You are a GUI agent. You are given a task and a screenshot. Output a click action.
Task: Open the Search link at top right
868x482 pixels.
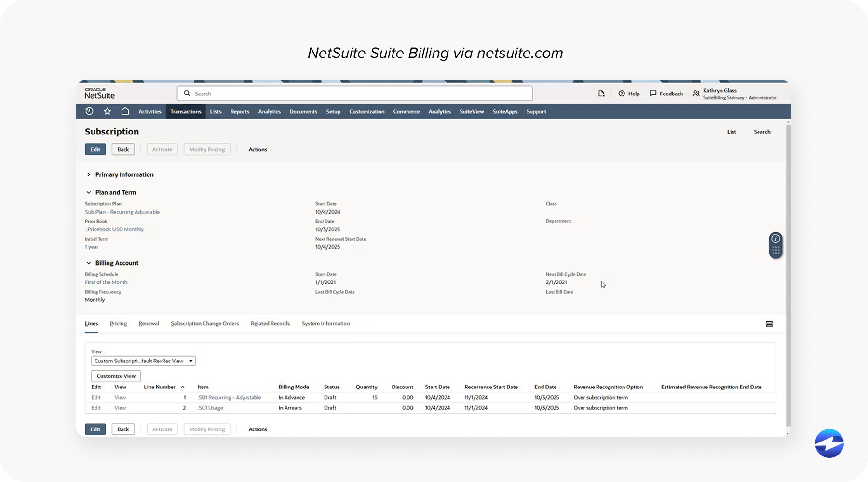[x=762, y=132]
